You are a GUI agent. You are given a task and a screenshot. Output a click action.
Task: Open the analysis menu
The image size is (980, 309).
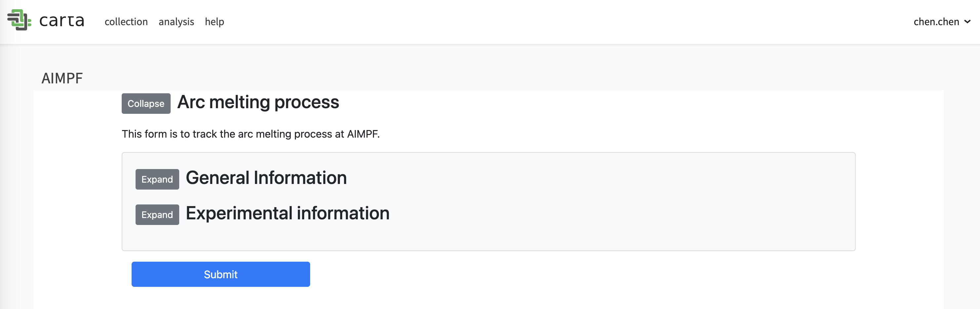[176, 22]
